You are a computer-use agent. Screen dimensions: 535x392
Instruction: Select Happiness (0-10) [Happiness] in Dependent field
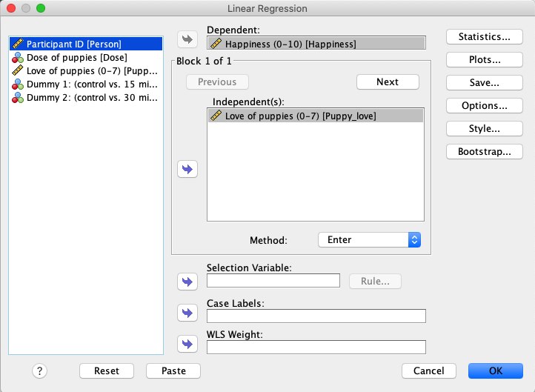[x=316, y=43]
